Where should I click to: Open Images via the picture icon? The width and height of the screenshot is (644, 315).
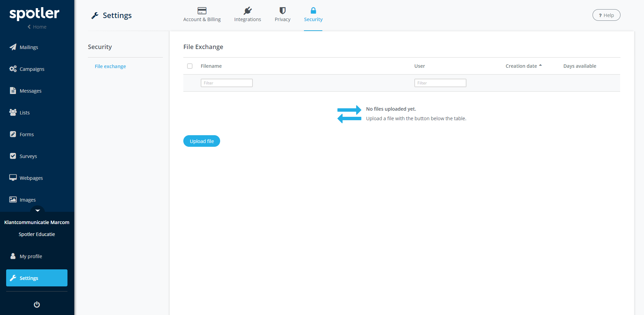[x=13, y=200]
